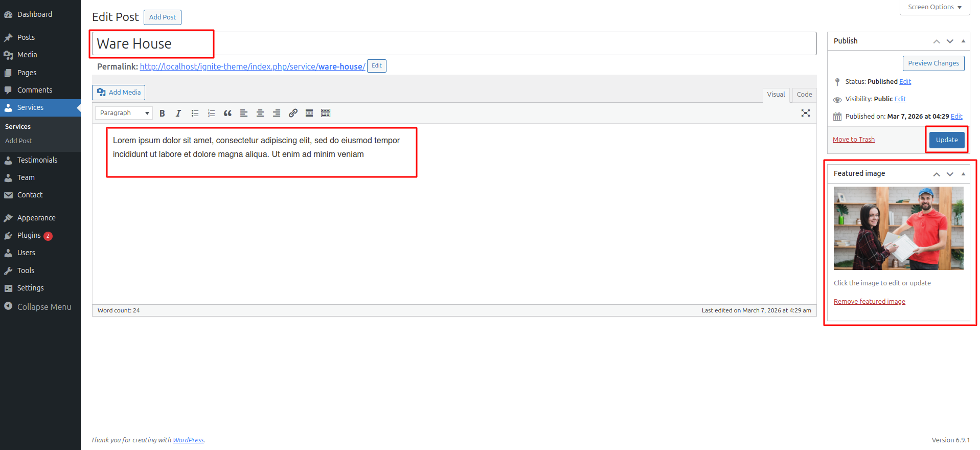The height and width of the screenshot is (450, 980).
Task: Center align the paragraph text
Action: click(x=260, y=113)
